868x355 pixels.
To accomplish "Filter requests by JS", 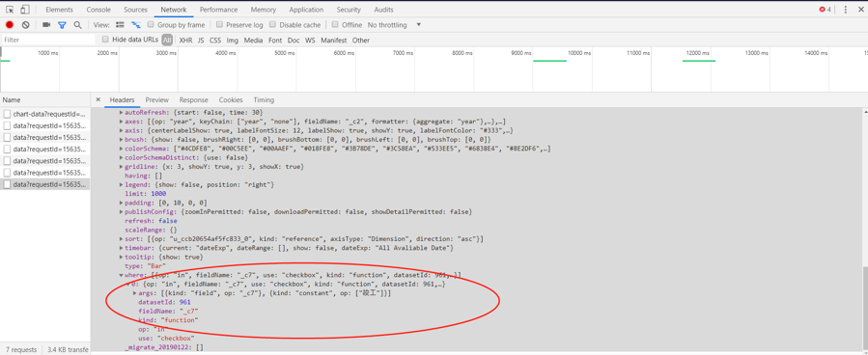I will coord(201,41).
